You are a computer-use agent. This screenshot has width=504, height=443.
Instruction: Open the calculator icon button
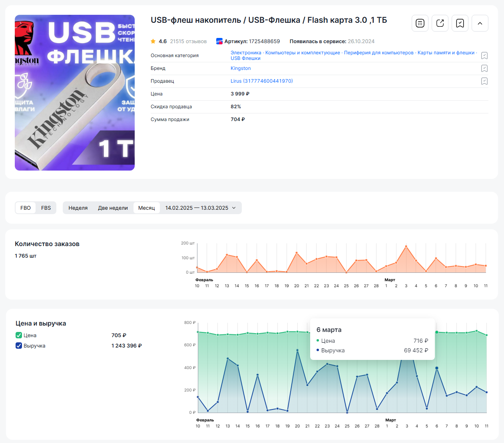coord(420,23)
